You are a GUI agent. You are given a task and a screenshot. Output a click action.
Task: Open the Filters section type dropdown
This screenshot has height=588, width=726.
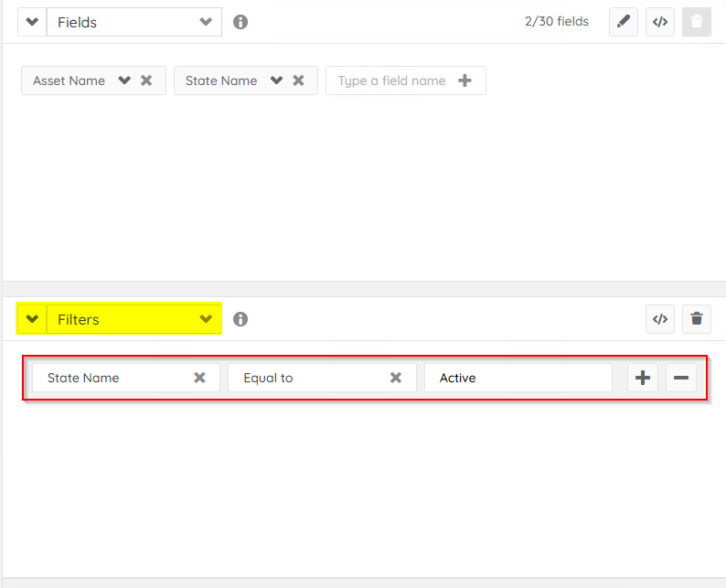pos(207,319)
